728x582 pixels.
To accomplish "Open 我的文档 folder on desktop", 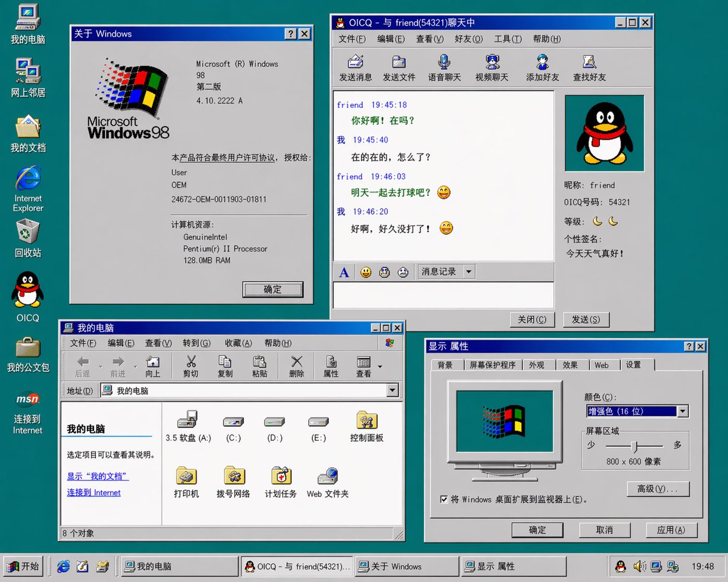I will 28,133.
